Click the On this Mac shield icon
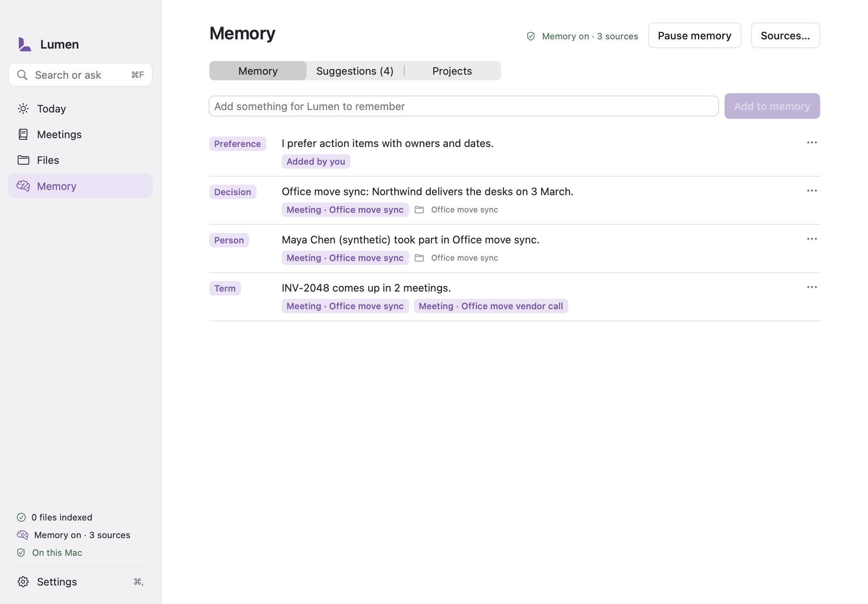 (x=21, y=553)
